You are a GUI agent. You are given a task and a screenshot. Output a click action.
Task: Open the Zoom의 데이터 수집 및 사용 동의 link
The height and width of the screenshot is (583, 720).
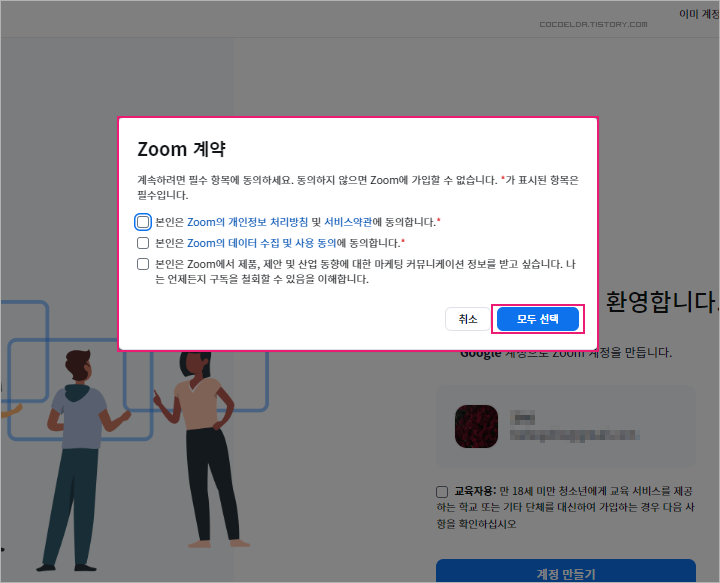click(262, 243)
